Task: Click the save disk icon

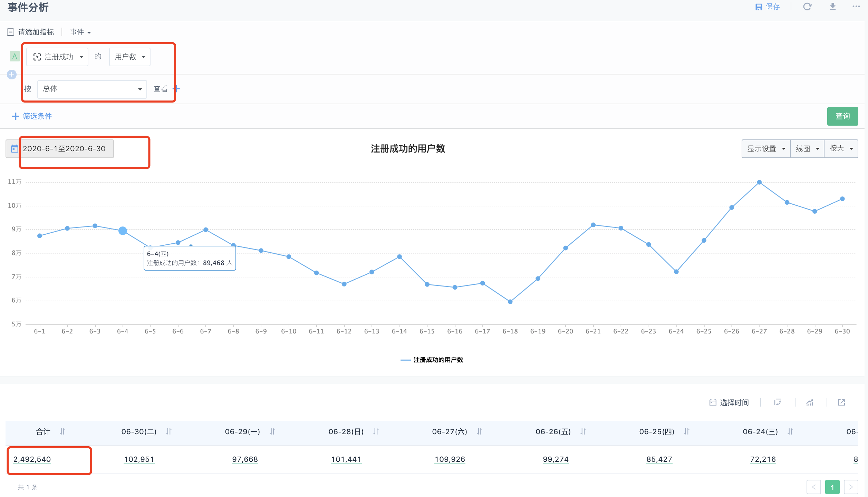Action: point(759,7)
